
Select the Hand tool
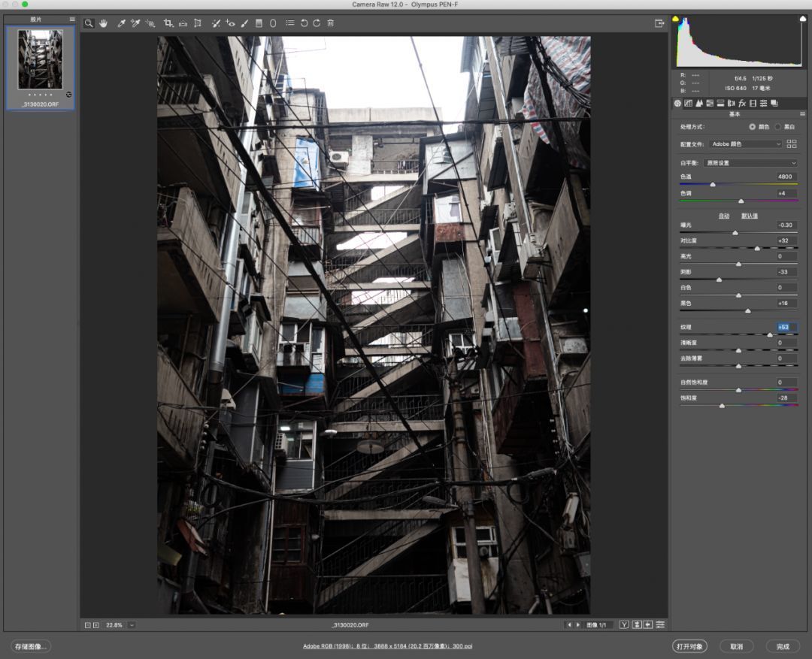coord(103,23)
